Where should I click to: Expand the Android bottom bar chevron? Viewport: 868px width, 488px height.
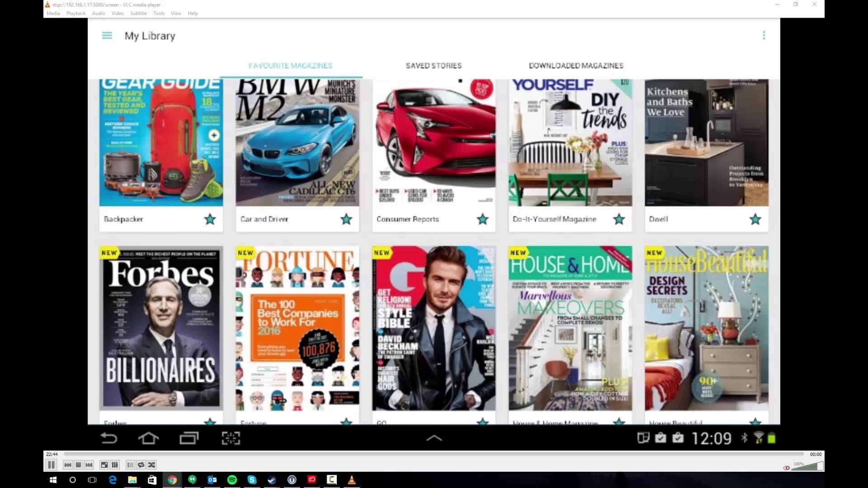coord(434,438)
